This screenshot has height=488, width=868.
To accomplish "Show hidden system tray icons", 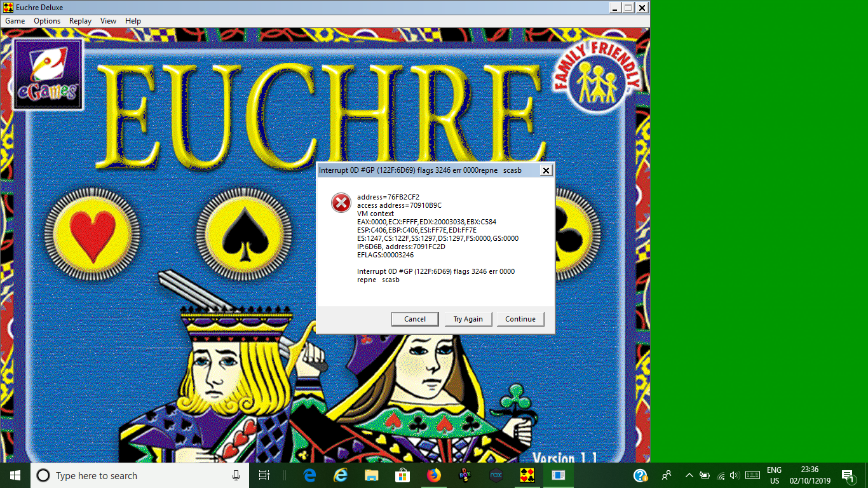I will click(689, 475).
